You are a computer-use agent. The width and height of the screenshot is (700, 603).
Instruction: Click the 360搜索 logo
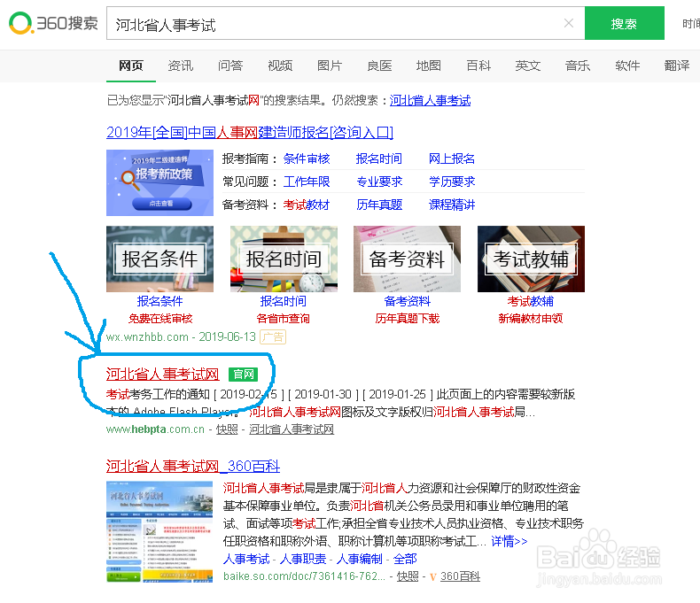[x=53, y=23]
